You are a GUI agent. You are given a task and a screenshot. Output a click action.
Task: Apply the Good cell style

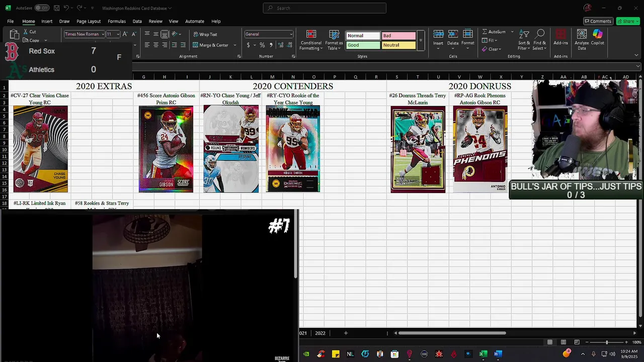coord(363,45)
